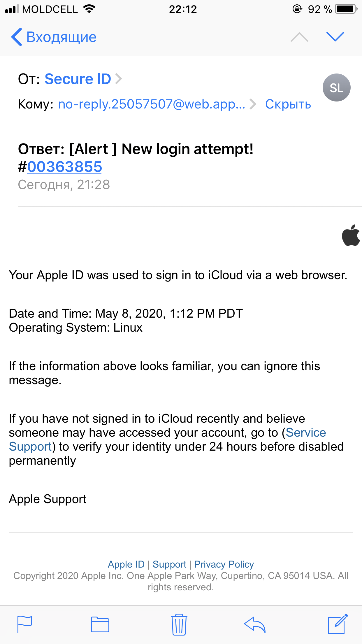Tap the flag icon in bottom toolbar
The image size is (362, 644).
pos(24,624)
